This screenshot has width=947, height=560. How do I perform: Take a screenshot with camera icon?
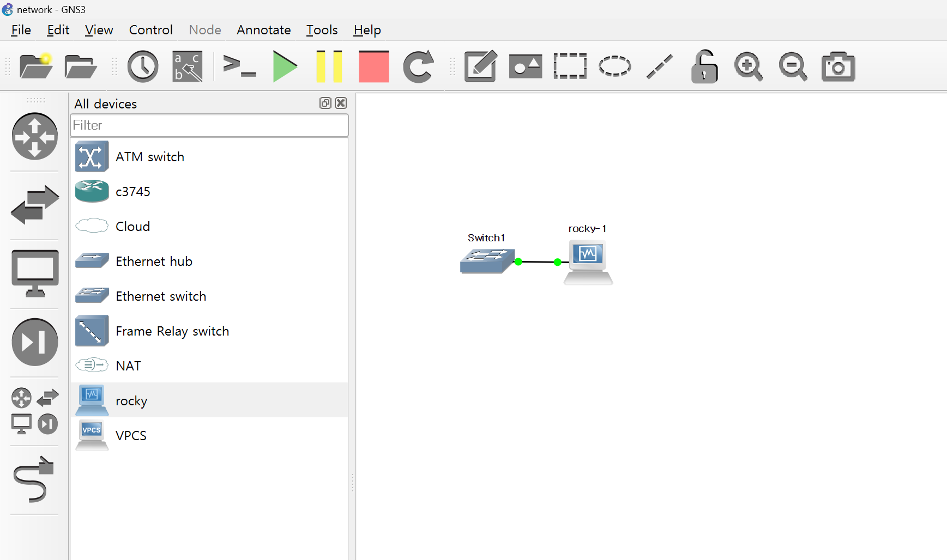(839, 66)
